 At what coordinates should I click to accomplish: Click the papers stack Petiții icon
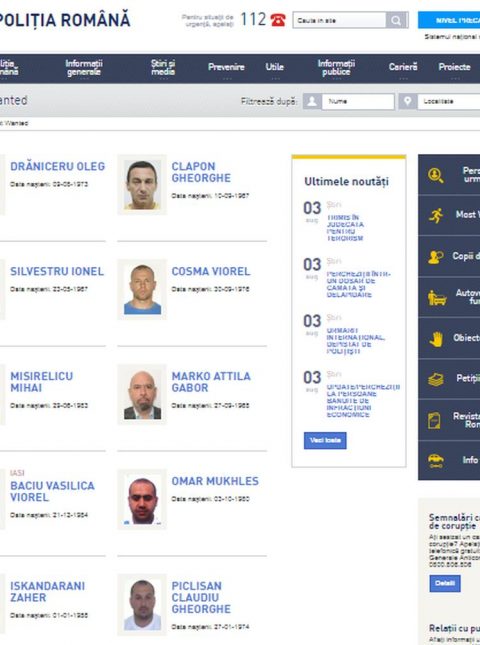[436, 379]
